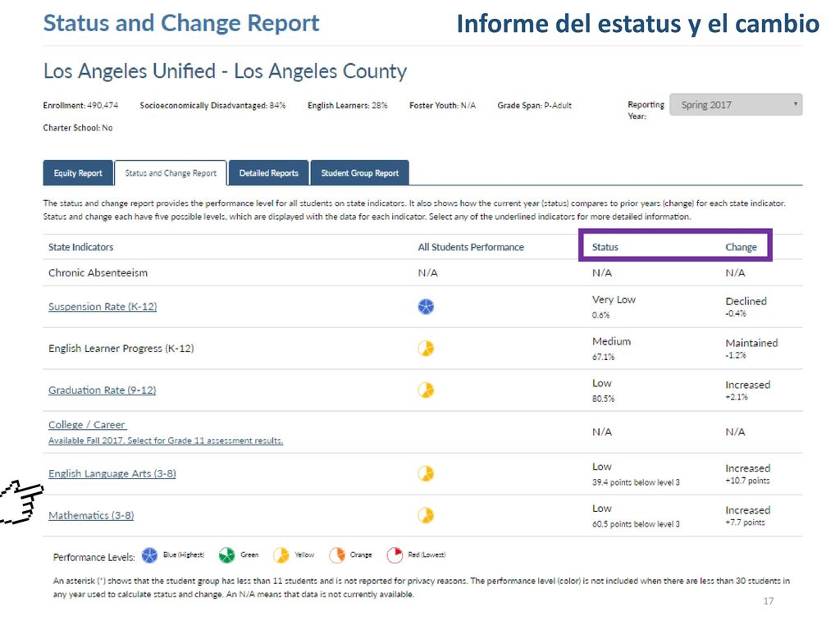Click the Red (Lowest) legend icon
840x630 pixels.
click(x=395, y=555)
